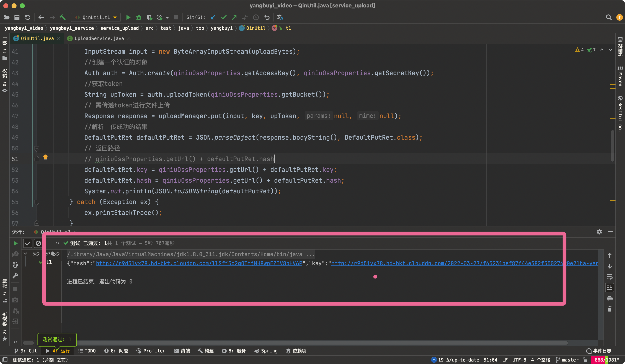625x364 pixels.
Task: Click service_upload in the breadcrumb
Action: point(119,28)
